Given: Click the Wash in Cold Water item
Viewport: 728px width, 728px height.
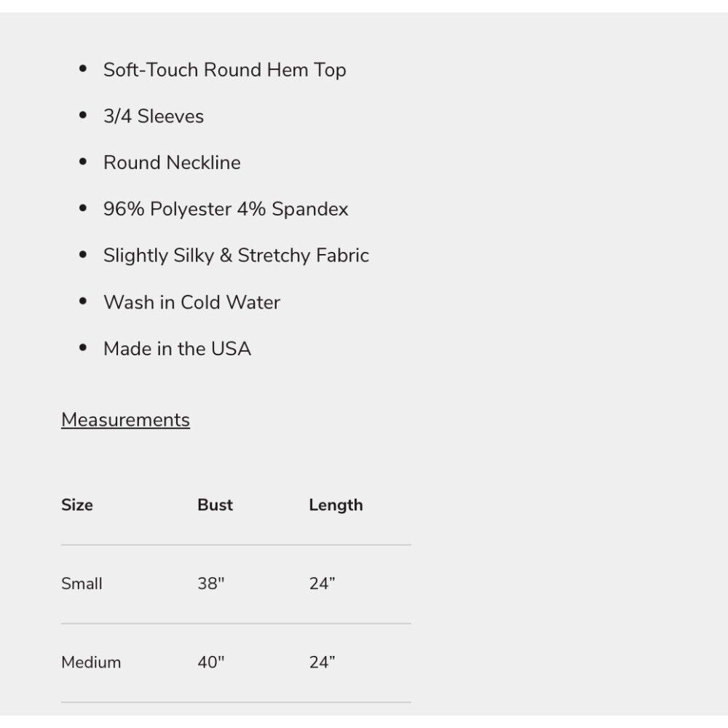Looking at the screenshot, I should pyautogui.click(x=192, y=302).
